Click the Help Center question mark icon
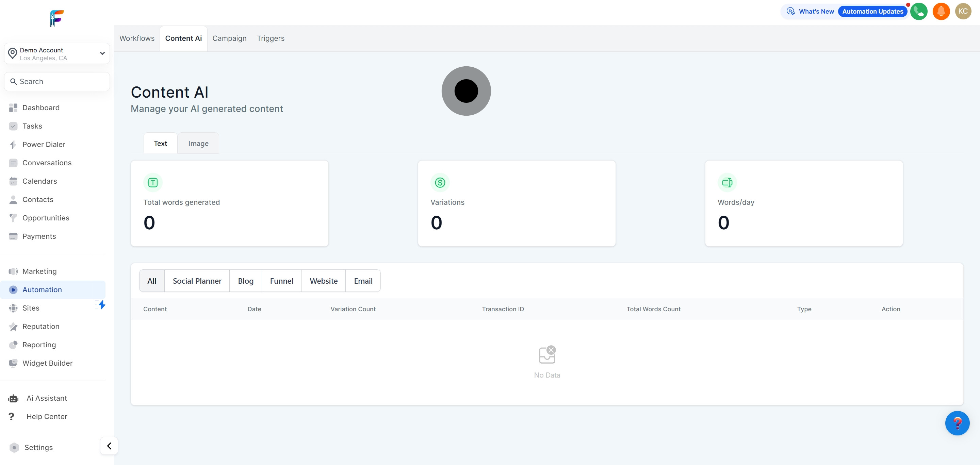Viewport: 980px width, 465px height. [x=12, y=416]
